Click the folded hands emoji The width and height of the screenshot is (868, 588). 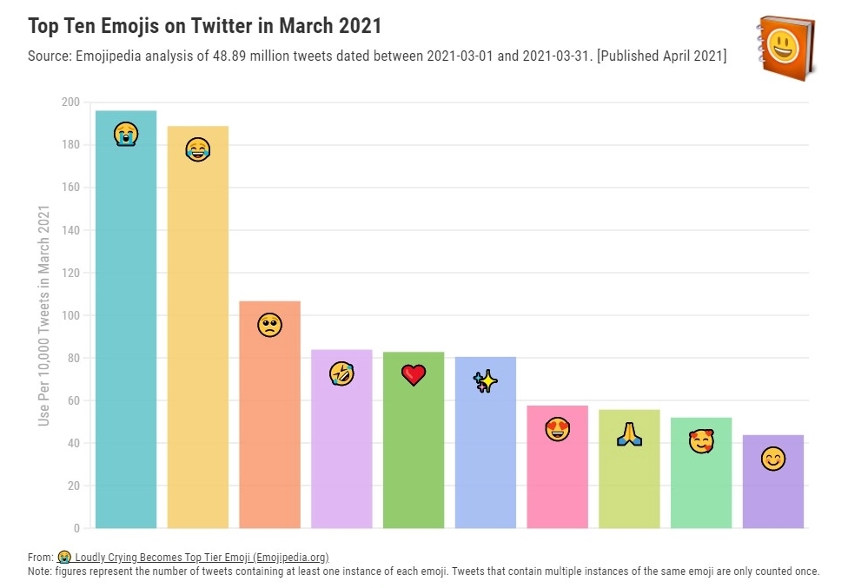[629, 434]
